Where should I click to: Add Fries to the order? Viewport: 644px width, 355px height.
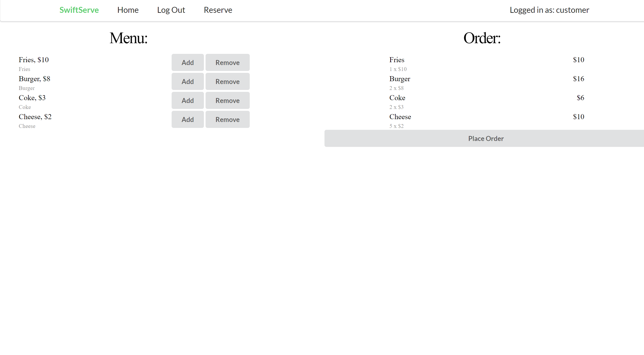tap(188, 62)
